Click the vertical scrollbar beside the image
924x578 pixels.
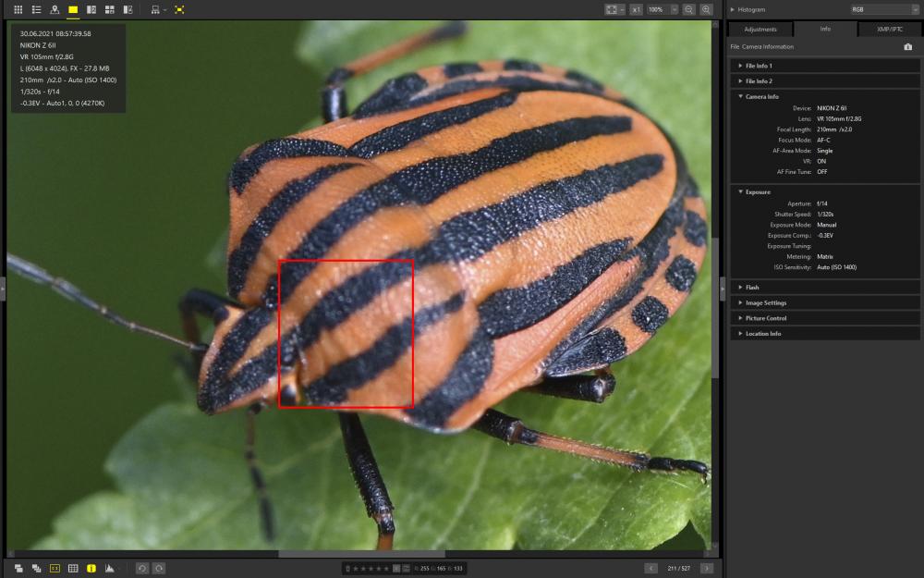click(715, 307)
